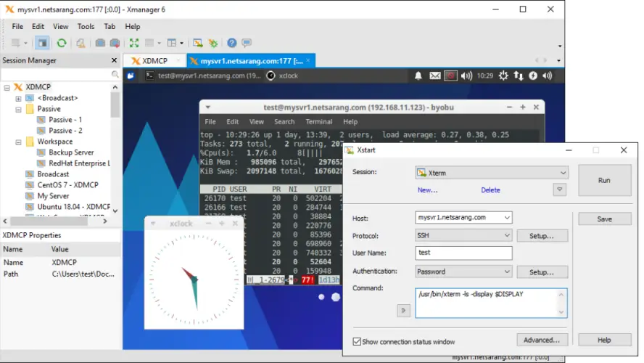The height and width of the screenshot is (363, 644).
Task: Click the Command field scrollbar down arrow
Action: (561, 312)
